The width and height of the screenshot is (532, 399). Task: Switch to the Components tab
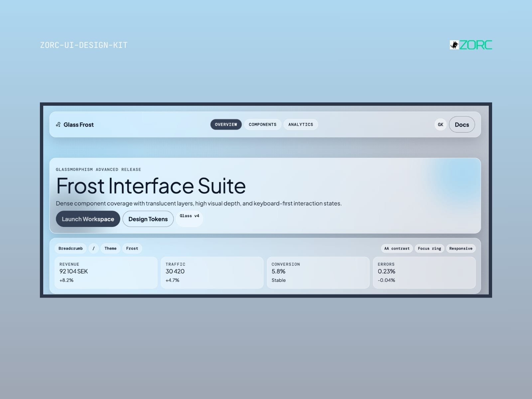point(263,124)
